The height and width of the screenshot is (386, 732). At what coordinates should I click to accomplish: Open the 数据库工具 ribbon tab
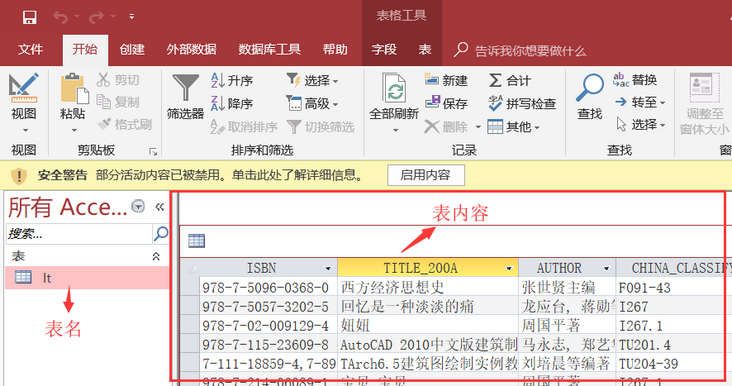(x=269, y=49)
